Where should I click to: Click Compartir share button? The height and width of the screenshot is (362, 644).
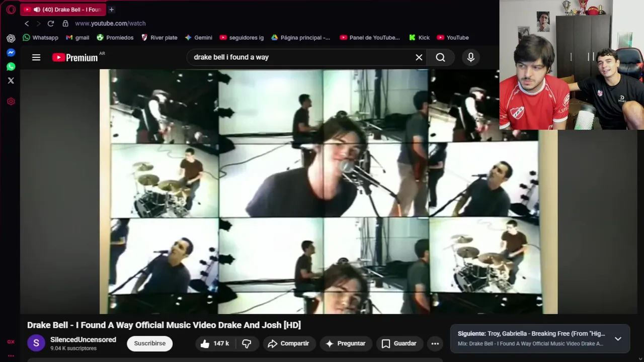(x=288, y=343)
